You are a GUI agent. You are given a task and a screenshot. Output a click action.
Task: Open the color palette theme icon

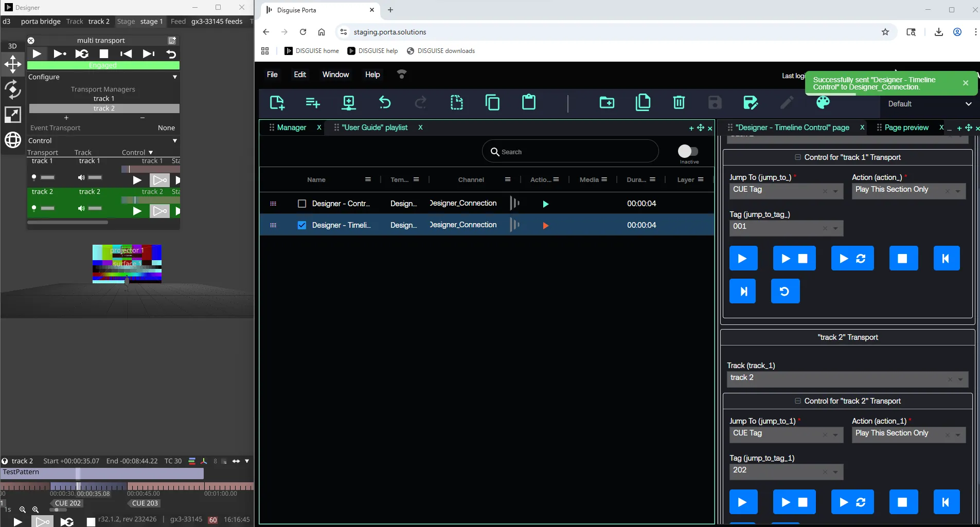pyautogui.click(x=823, y=103)
